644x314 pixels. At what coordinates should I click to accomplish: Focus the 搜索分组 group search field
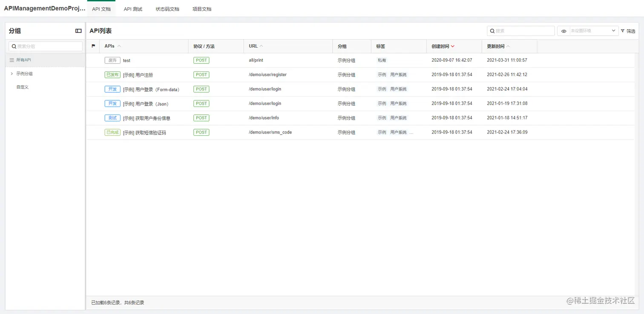point(46,46)
